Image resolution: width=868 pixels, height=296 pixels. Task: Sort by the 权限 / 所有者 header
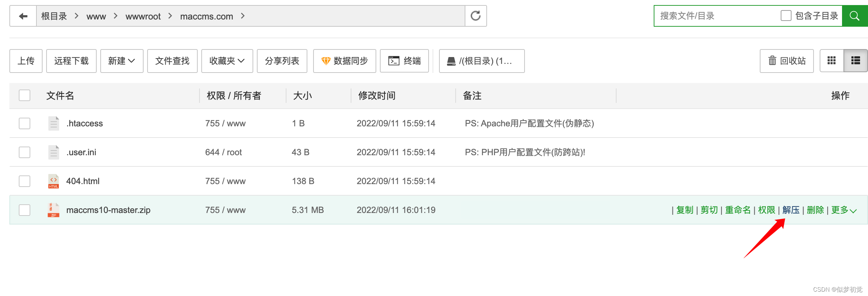tap(234, 95)
